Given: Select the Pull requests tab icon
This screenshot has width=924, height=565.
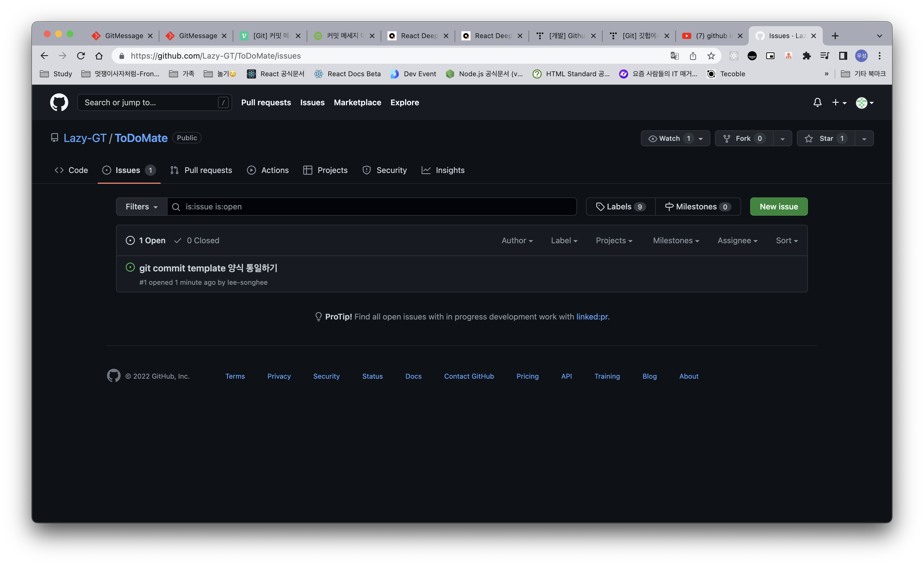Looking at the screenshot, I should [174, 170].
